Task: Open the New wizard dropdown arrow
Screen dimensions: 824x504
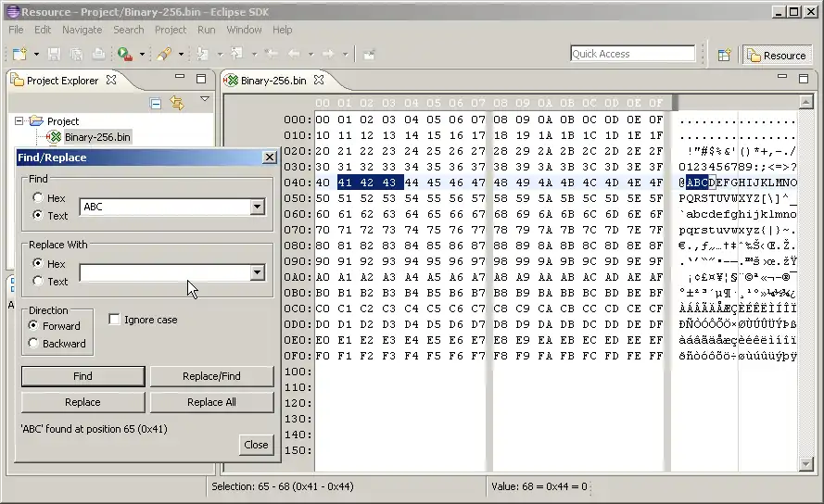Action: 36,54
